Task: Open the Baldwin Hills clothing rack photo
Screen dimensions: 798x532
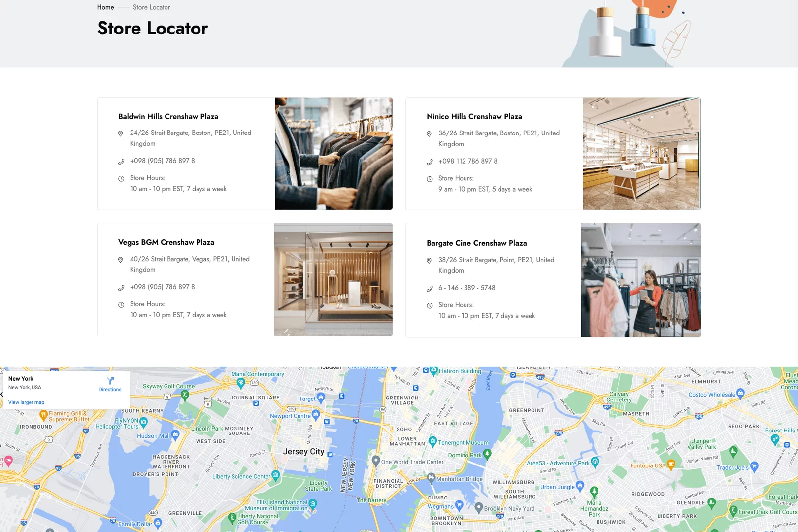Action: point(333,154)
